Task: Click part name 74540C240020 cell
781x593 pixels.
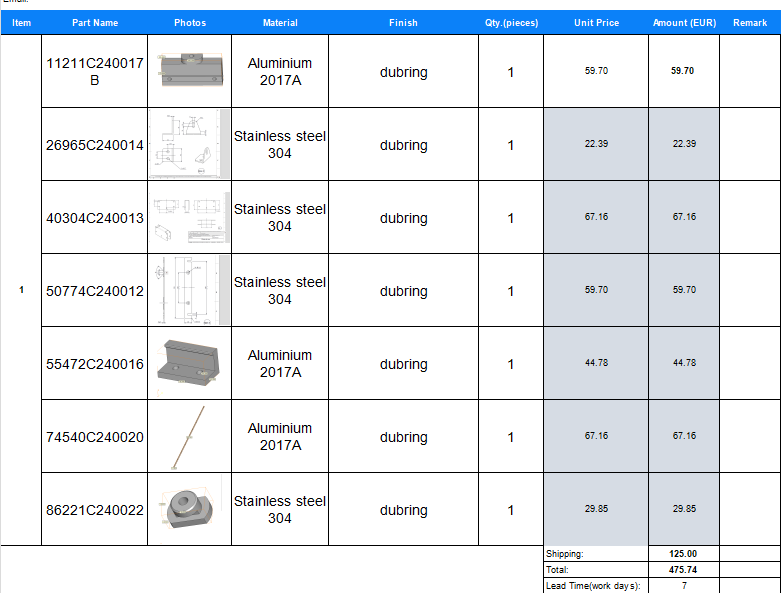Action: [95, 437]
